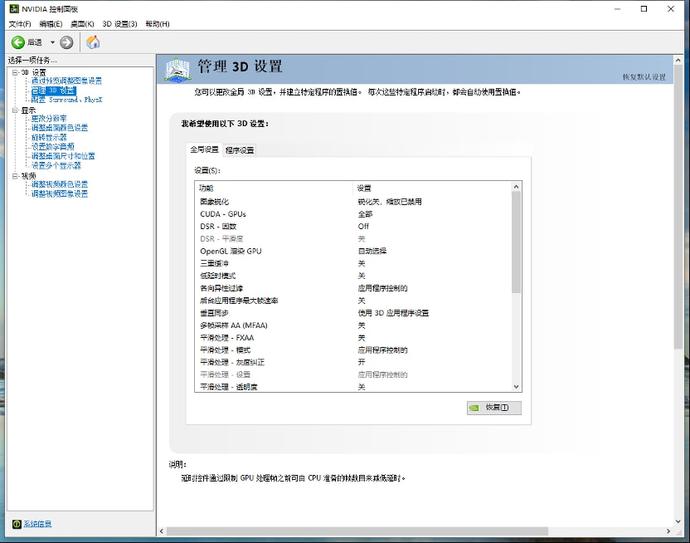Switch to the 程序设置 tab
Viewport: 690px width, 543px height.
(x=240, y=150)
